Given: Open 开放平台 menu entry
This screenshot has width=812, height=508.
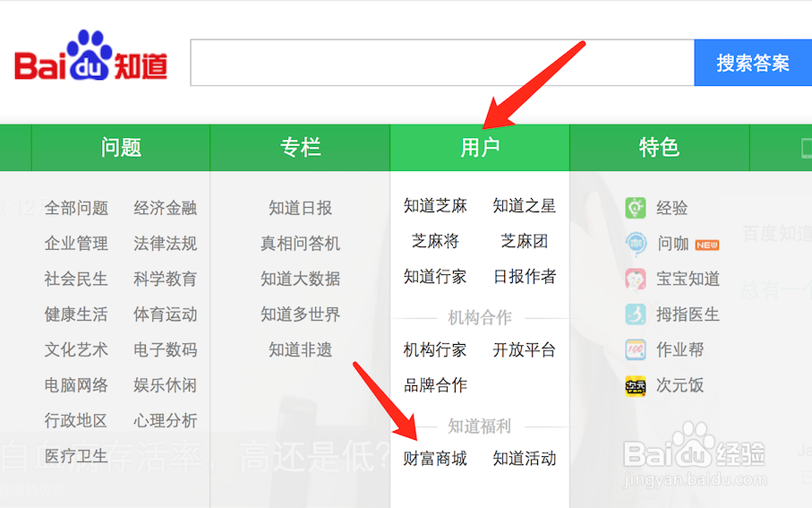Looking at the screenshot, I should point(525,350).
